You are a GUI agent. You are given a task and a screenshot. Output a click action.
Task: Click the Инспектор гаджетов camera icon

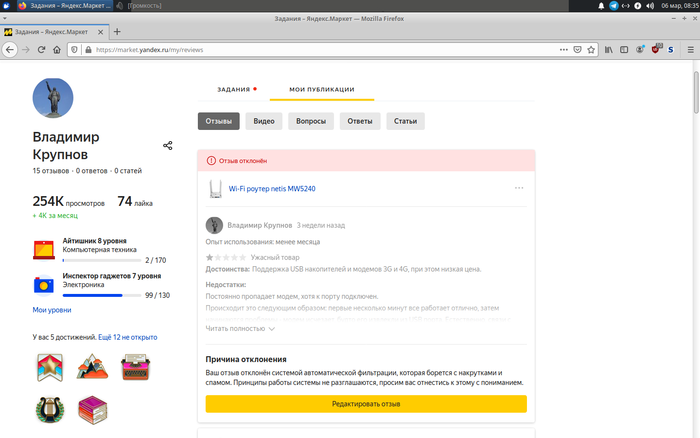coord(44,285)
